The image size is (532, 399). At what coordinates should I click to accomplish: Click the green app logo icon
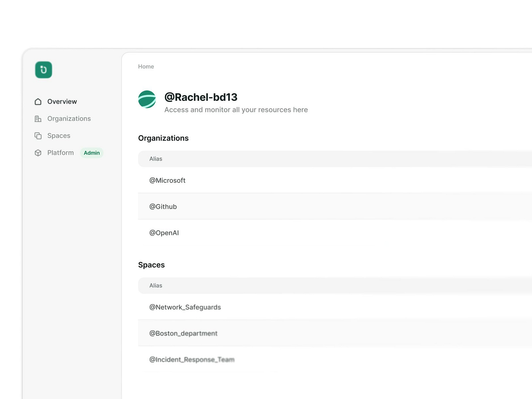(43, 69)
